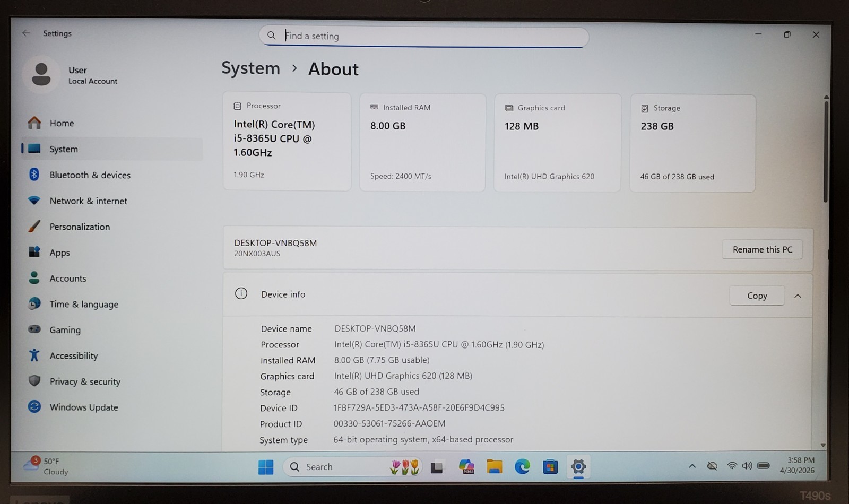Open File Explorer from taskbar

pyautogui.click(x=495, y=467)
